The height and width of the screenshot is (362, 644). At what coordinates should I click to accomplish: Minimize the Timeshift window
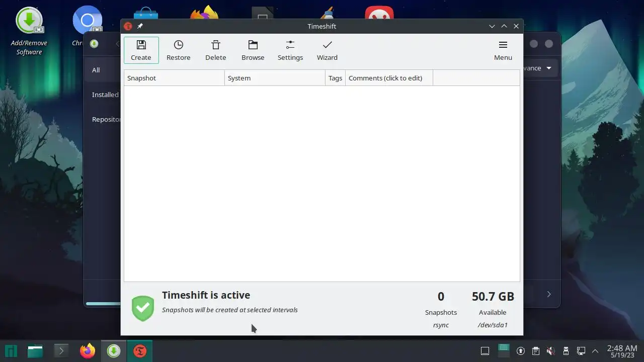pos(492,26)
